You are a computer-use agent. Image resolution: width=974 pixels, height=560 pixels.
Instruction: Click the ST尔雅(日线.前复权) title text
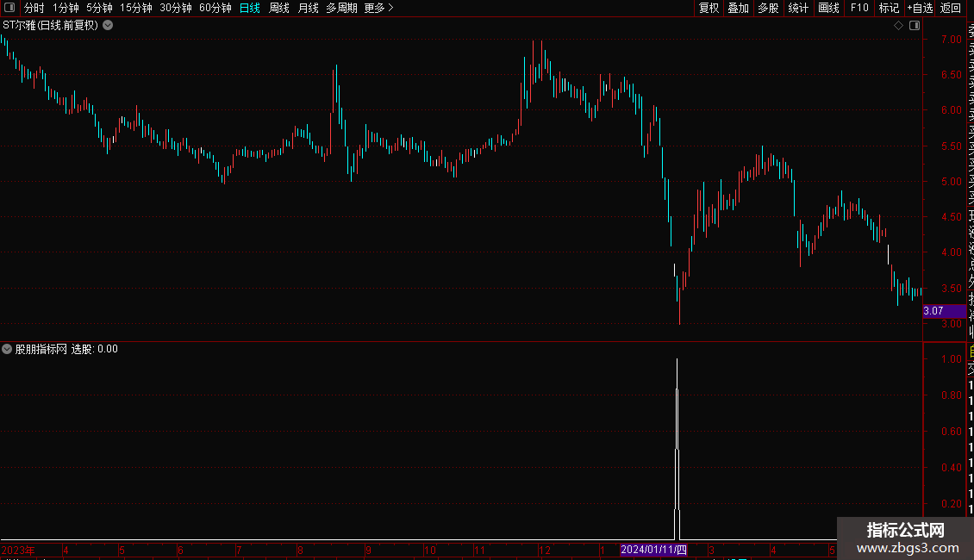tap(50, 26)
